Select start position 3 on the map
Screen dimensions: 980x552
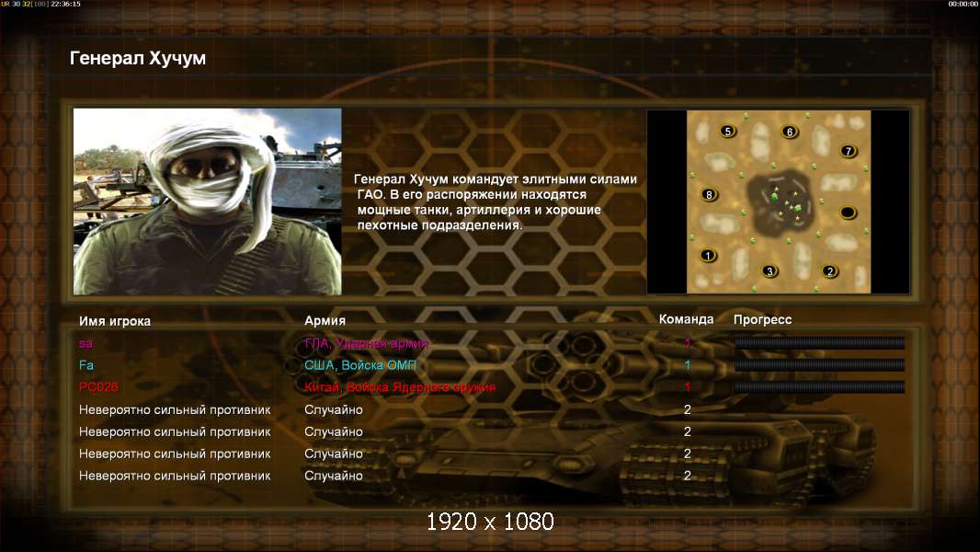[x=770, y=270]
